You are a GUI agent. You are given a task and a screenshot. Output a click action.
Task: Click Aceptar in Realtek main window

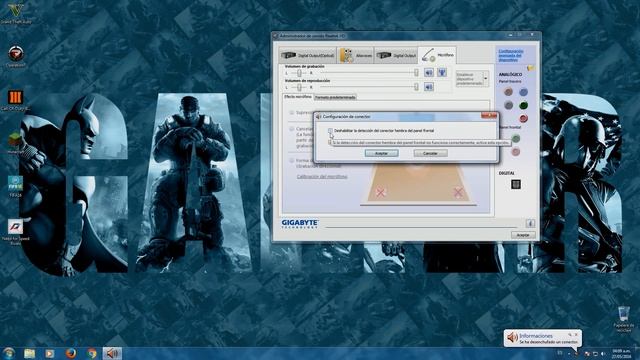[x=523, y=235]
